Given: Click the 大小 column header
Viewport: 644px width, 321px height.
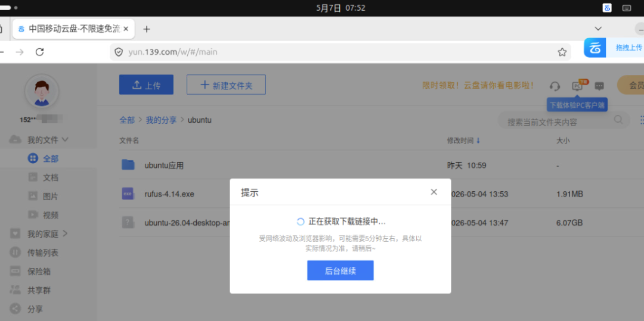Looking at the screenshot, I should click(563, 141).
